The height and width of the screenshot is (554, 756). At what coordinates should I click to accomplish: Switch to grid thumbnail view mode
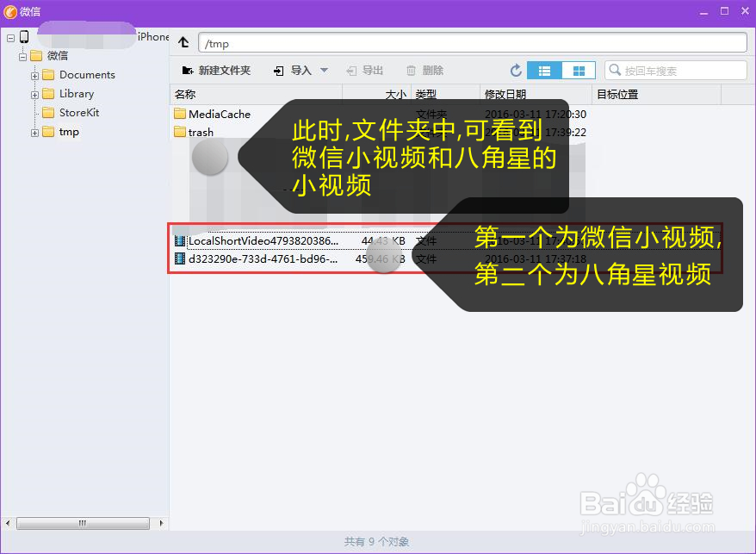pos(579,71)
